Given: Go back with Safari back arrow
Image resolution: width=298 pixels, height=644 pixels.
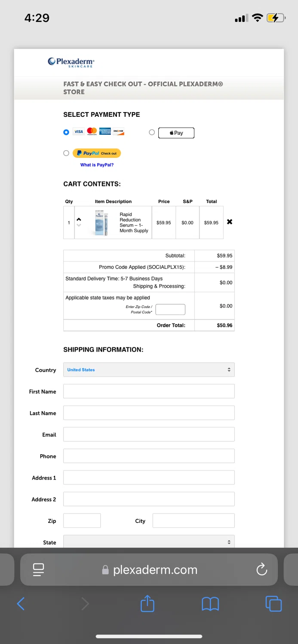Looking at the screenshot, I should coord(21,604).
